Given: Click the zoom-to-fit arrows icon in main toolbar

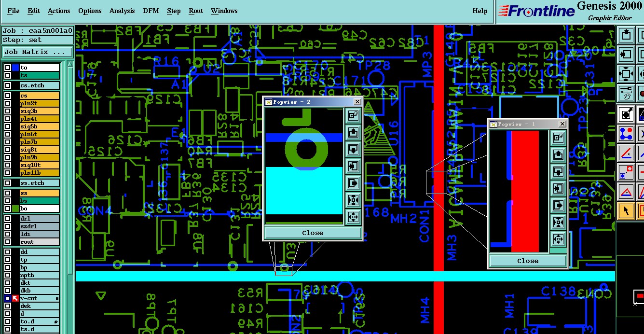Looking at the screenshot, I should point(626,74).
